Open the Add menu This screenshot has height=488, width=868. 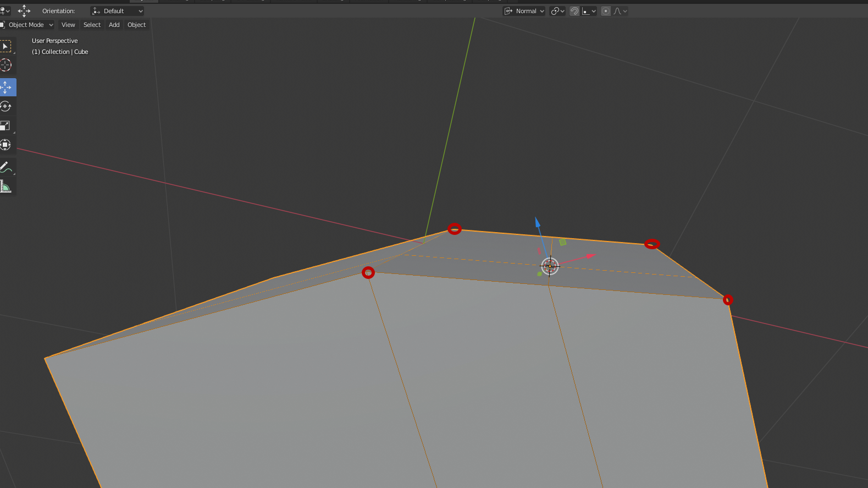coord(114,25)
